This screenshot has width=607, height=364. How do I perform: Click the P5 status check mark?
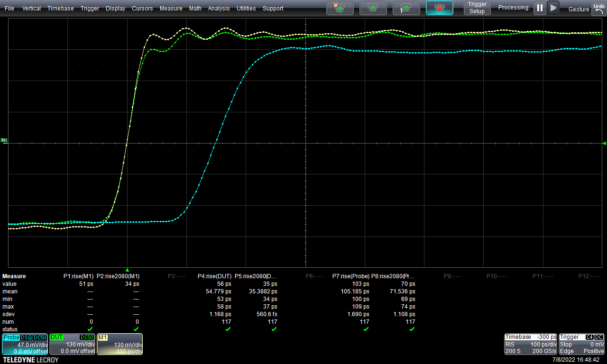274,329
